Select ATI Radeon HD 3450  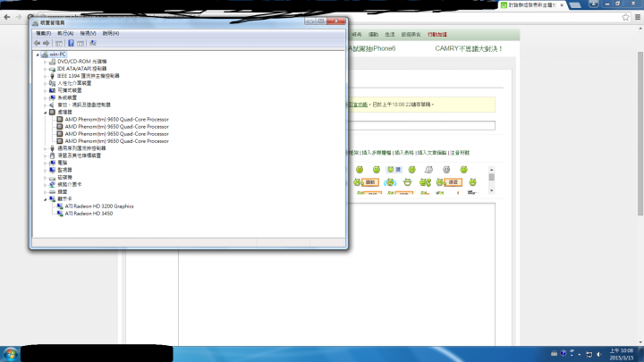[x=89, y=214]
